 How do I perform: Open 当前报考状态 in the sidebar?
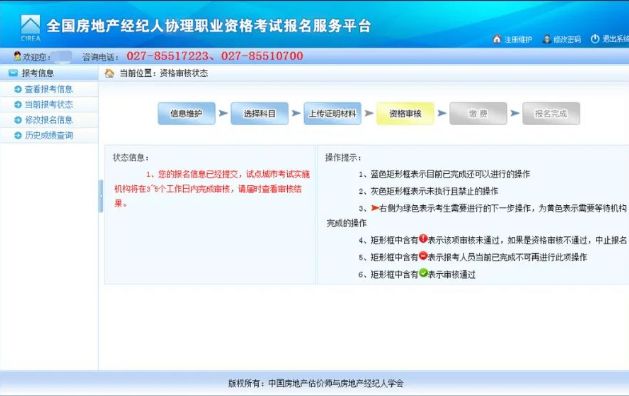point(49,104)
